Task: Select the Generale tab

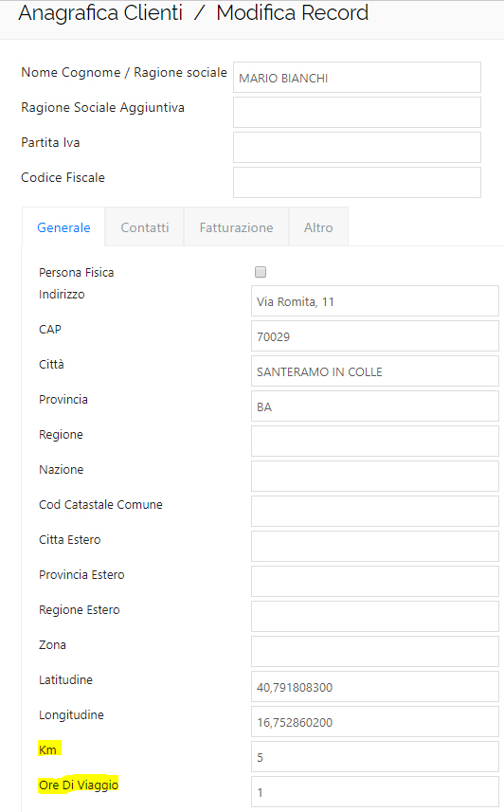Action: 63,226
